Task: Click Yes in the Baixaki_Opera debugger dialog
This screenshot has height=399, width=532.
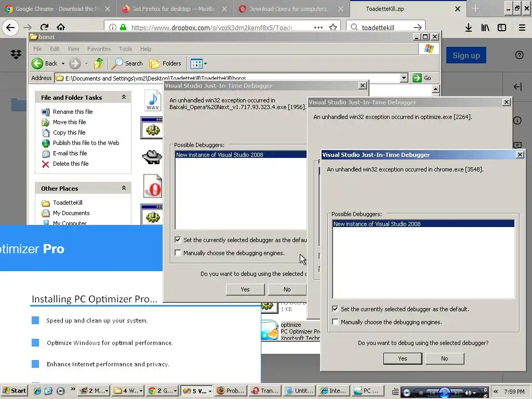Action: [245, 289]
